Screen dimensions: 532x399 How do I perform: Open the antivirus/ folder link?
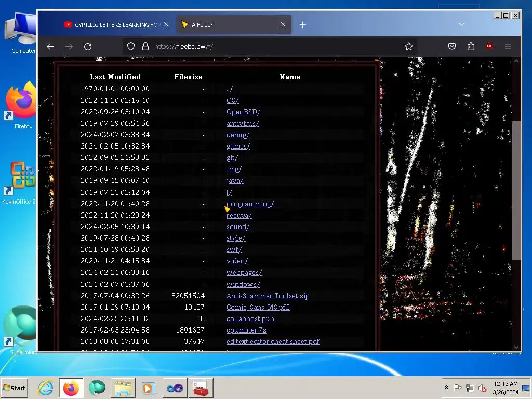coord(243,124)
